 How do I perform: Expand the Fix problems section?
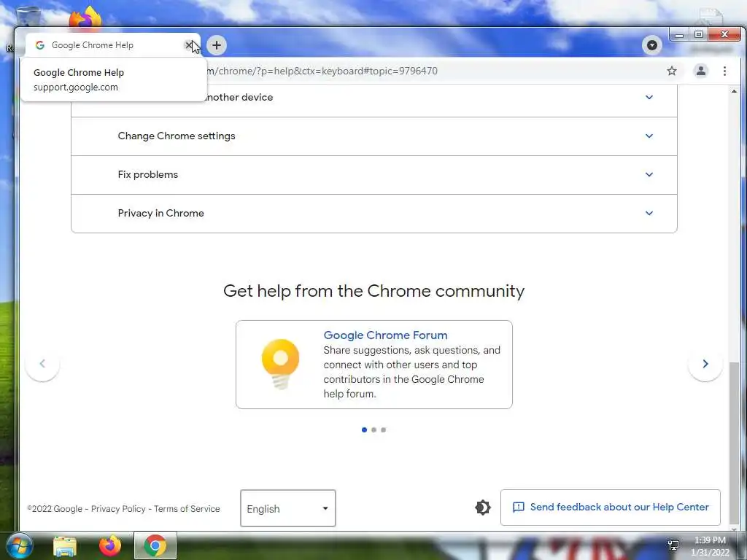tap(374, 175)
